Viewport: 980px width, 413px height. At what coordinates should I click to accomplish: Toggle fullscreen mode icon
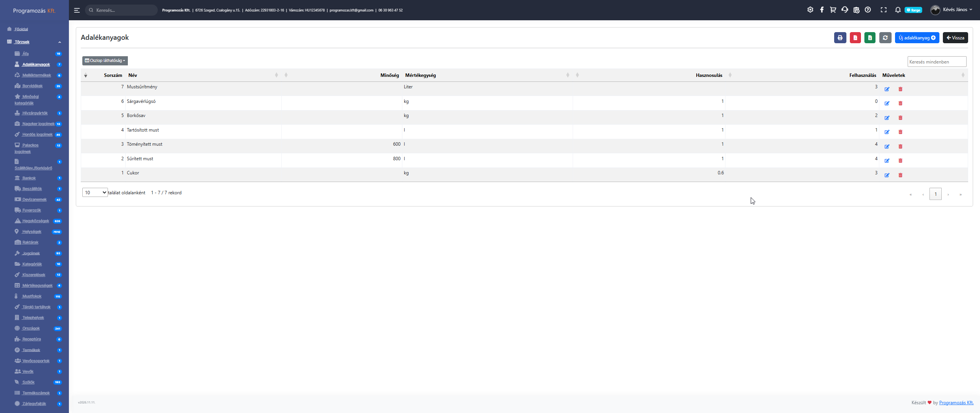tap(884, 10)
